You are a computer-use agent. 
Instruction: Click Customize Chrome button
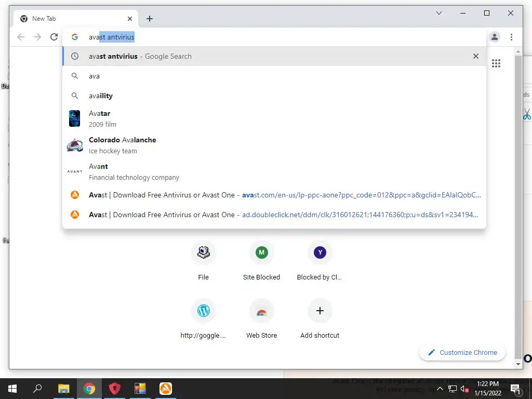(x=462, y=353)
